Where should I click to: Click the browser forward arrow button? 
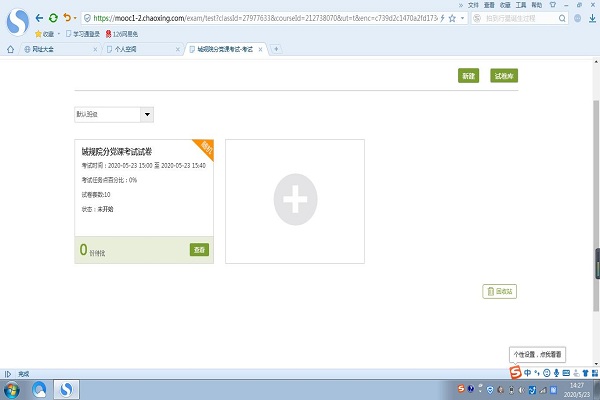tap(53, 18)
